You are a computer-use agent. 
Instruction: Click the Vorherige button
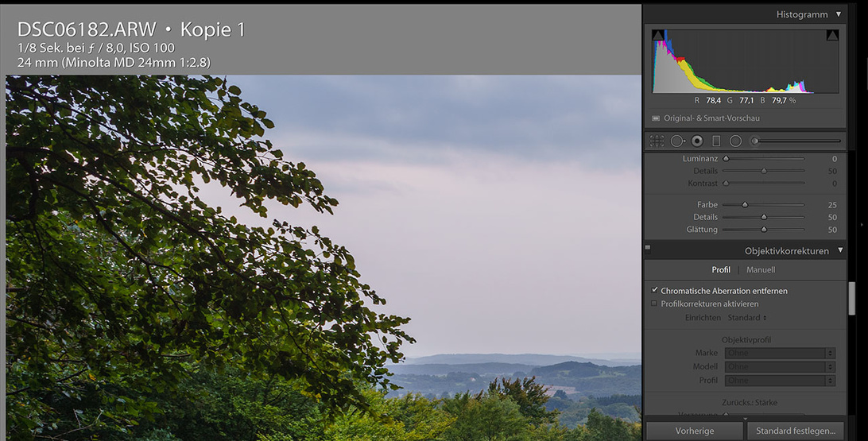(x=694, y=431)
